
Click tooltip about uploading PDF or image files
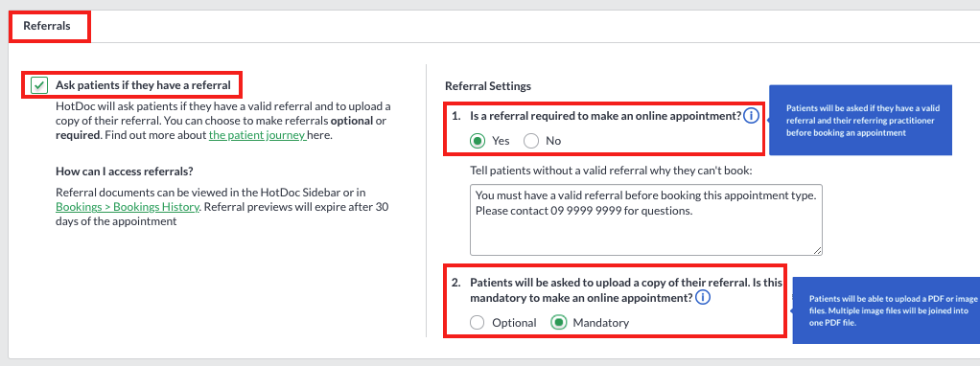pyautogui.click(x=885, y=310)
